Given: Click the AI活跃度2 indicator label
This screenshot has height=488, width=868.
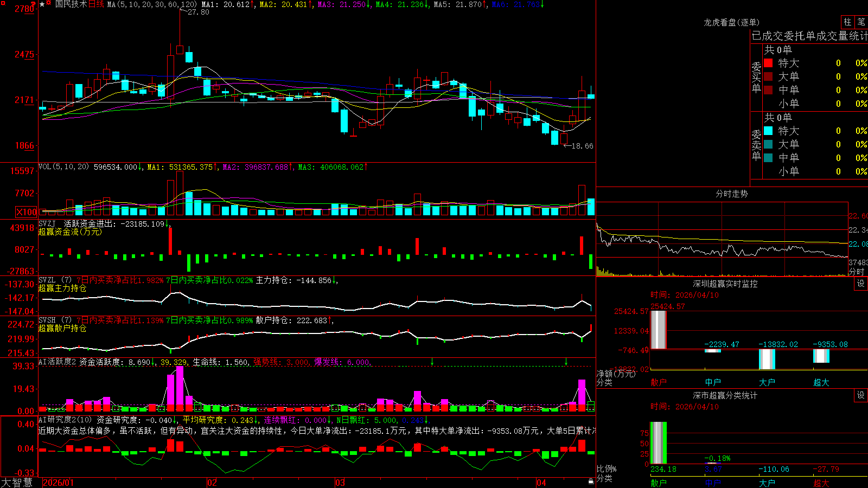Looking at the screenshot, I should pyautogui.click(x=58, y=362).
